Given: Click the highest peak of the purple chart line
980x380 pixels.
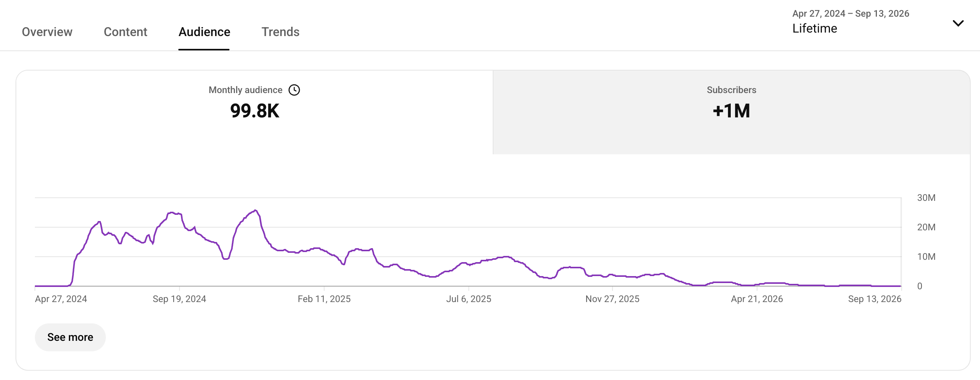Looking at the screenshot, I should point(255,210).
